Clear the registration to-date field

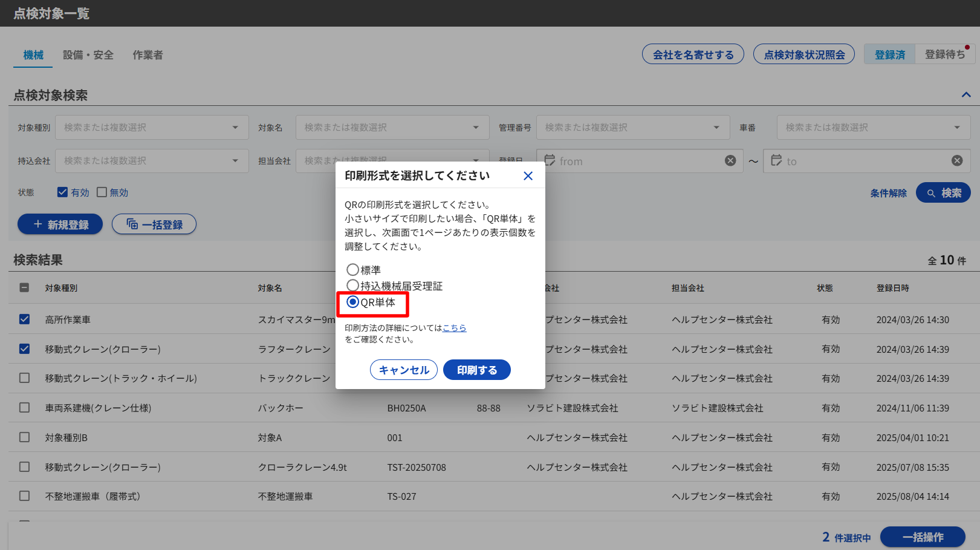click(x=957, y=161)
